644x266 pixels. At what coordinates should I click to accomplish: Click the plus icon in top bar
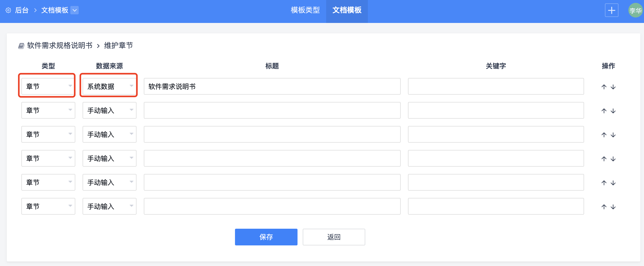[x=611, y=10]
